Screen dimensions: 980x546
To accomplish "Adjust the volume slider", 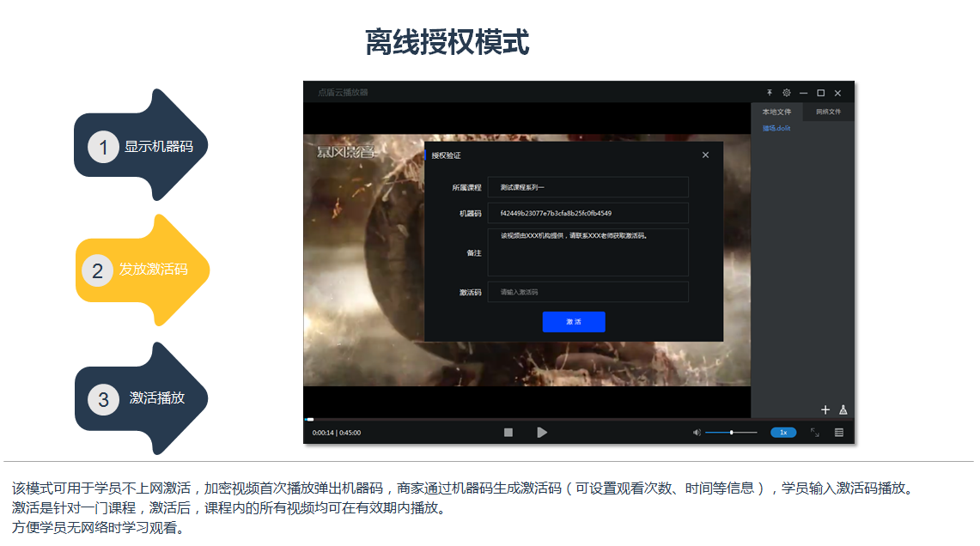I will point(732,433).
